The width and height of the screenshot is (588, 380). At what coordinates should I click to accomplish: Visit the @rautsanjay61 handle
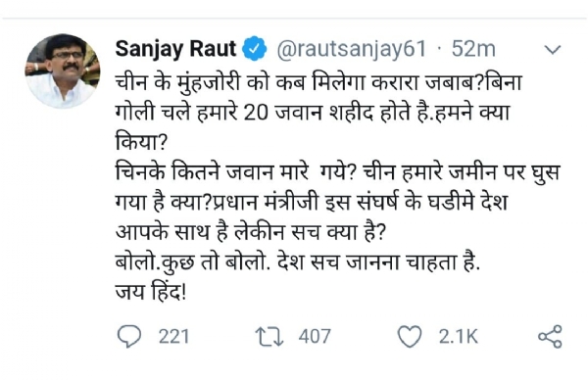click(352, 49)
